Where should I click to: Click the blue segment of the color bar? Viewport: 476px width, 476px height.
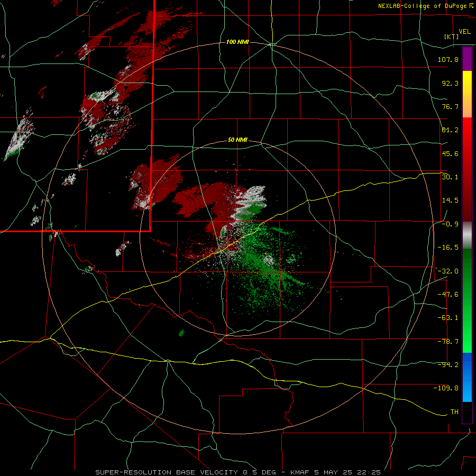coord(467,377)
